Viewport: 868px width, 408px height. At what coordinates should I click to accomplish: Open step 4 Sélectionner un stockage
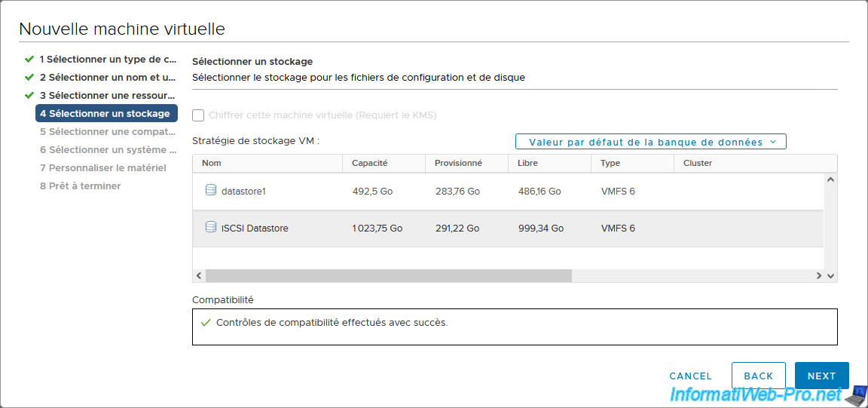pos(105,113)
